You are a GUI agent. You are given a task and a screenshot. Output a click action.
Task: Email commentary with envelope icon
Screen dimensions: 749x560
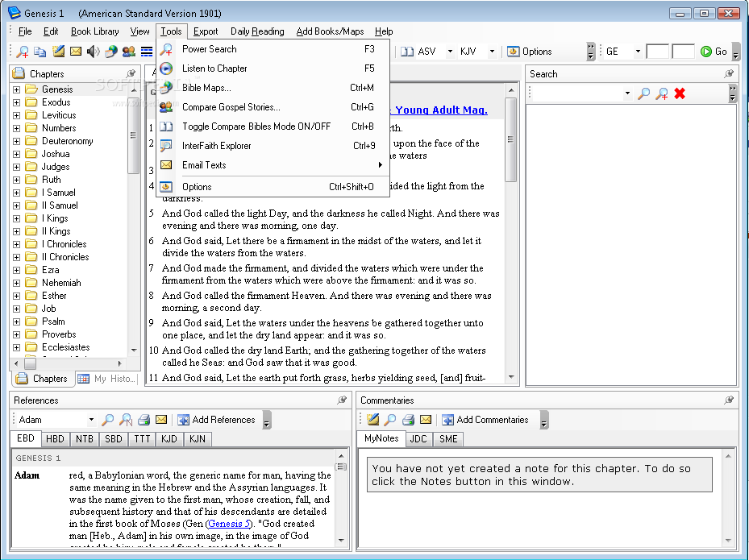click(426, 419)
